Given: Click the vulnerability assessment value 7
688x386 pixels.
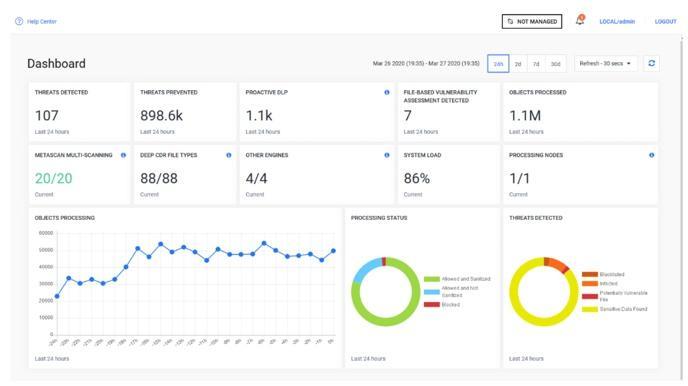Looking at the screenshot, I should [408, 116].
